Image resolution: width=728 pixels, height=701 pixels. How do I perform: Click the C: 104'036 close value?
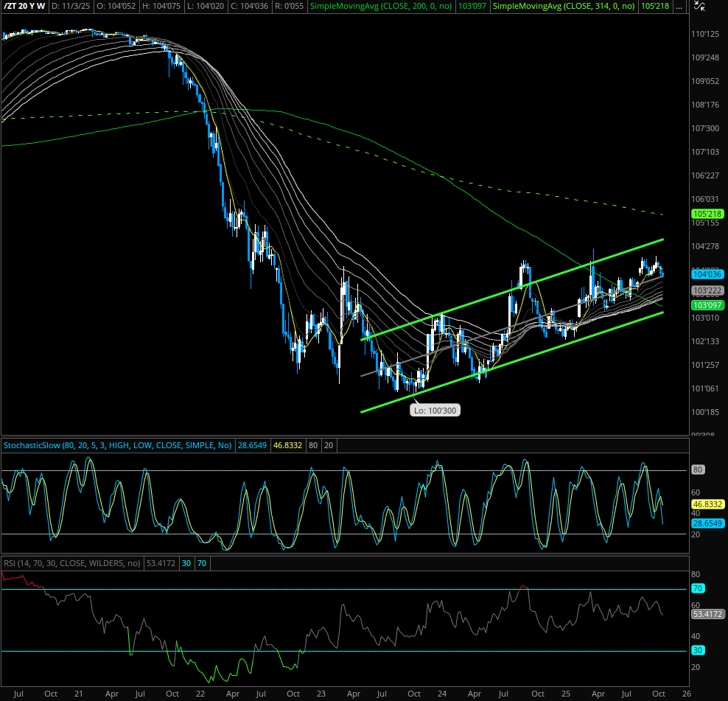(x=251, y=6)
